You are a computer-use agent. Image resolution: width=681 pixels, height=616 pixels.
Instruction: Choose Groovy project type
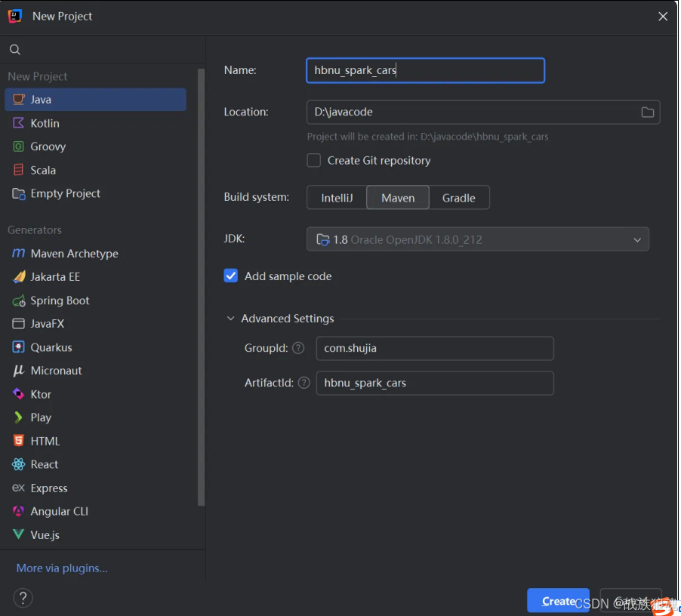pos(96,146)
